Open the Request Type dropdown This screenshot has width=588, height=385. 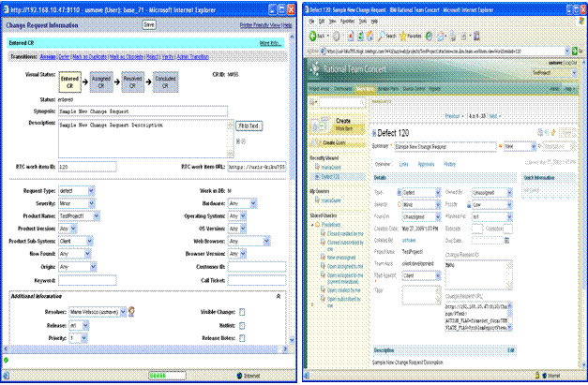tap(77, 191)
